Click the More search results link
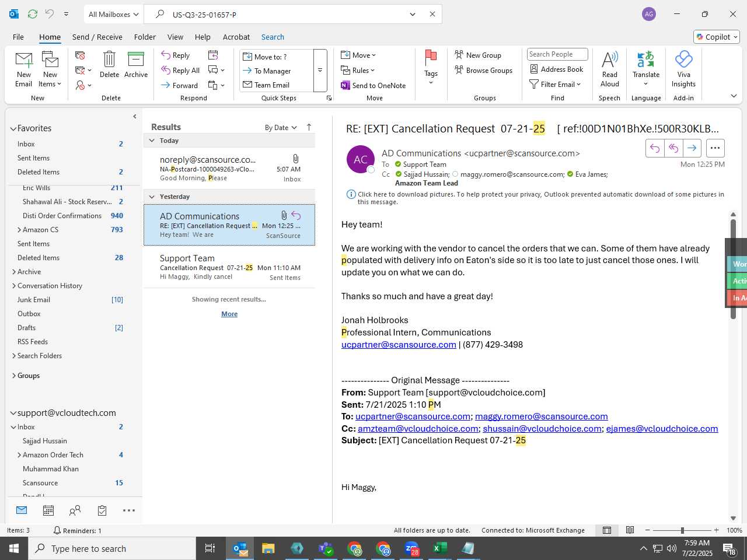Viewport: 747px width, 560px height. (x=229, y=314)
